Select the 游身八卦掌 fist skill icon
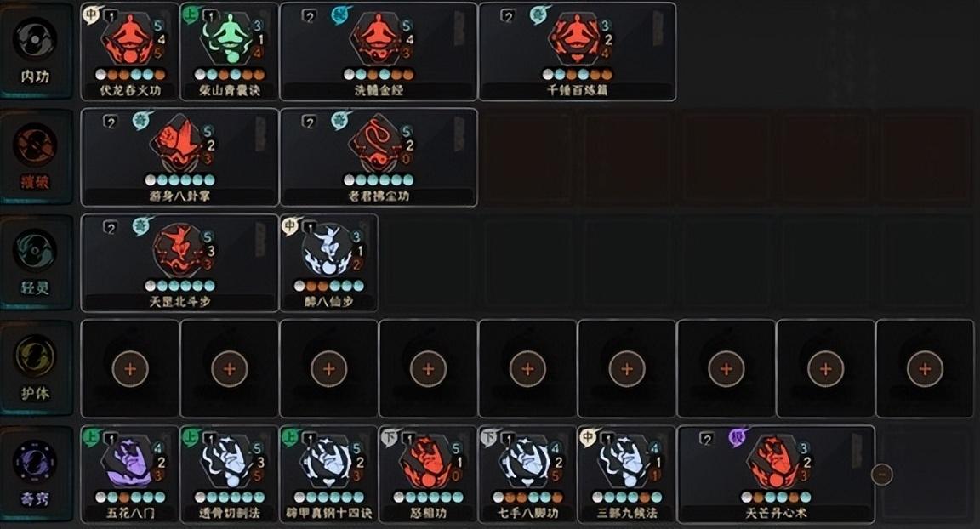Image resolution: width=980 pixels, height=529 pixels. 178,145
